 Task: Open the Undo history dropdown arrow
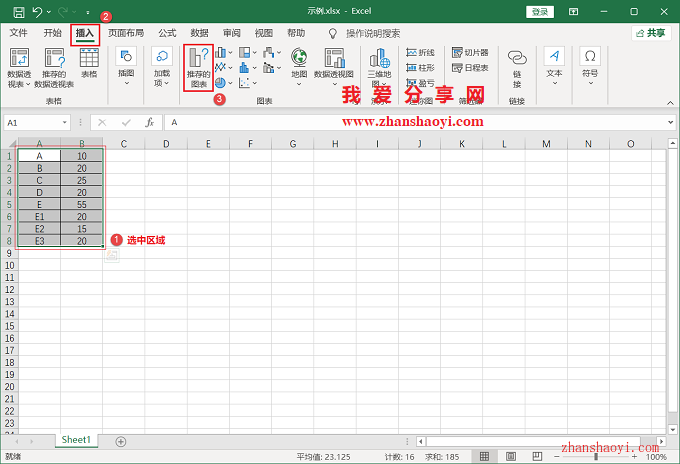[x=49, y=12]
